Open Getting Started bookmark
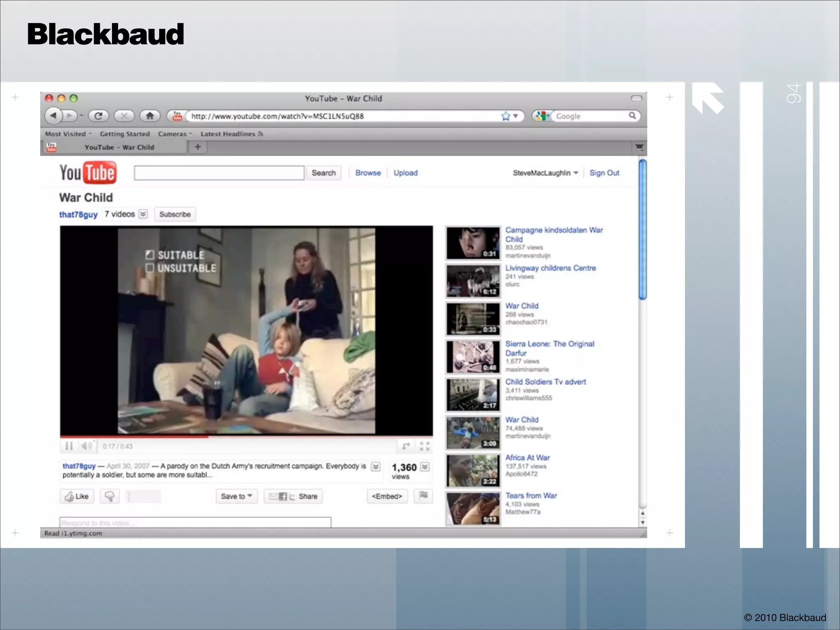This screenshot has height=630, width=840. pyautogui.click(x=125, y=134)
